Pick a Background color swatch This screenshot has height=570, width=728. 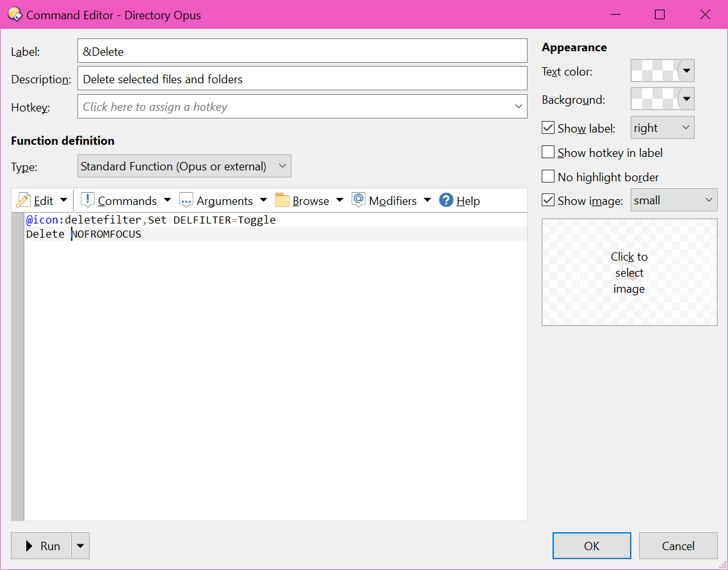(654, 99)
